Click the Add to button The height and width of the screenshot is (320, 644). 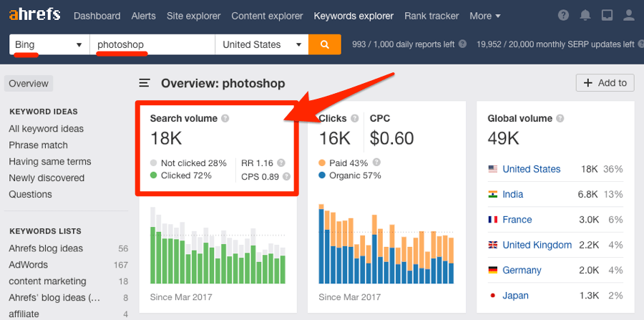click(x=605, y=83)
